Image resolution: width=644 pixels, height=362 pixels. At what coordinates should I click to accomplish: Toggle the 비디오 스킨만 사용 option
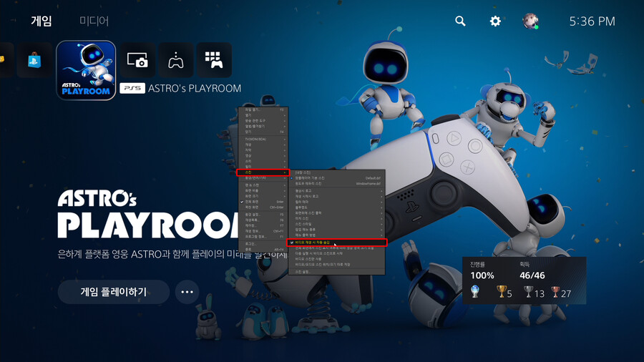(336, 259)
